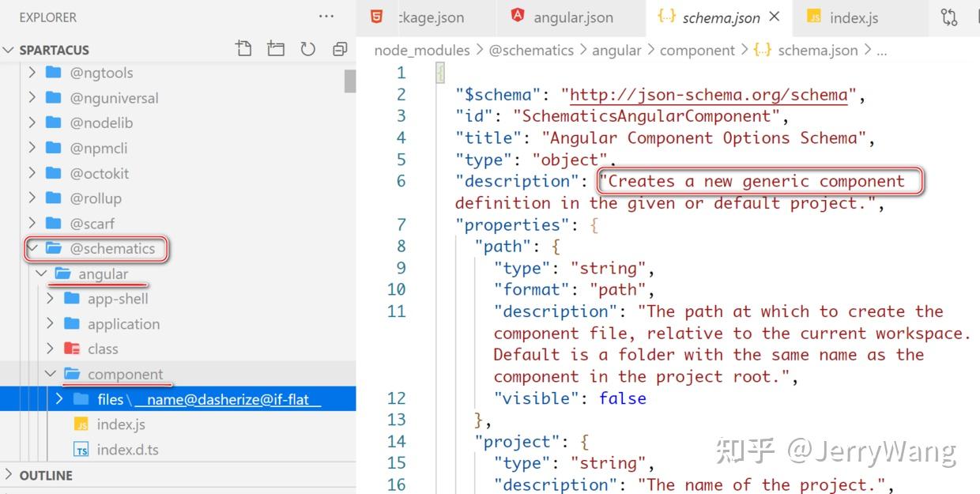Open the compare changes icon top right
The height and width of the screenshot is (494, 980).
pyautogui.click(x=948, y=17)
